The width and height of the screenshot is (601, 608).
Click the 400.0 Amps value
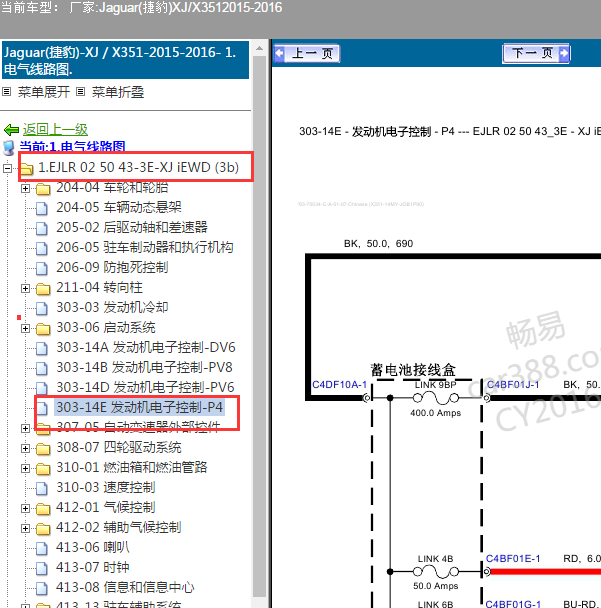pyautogui.click(x=436, y=413)
